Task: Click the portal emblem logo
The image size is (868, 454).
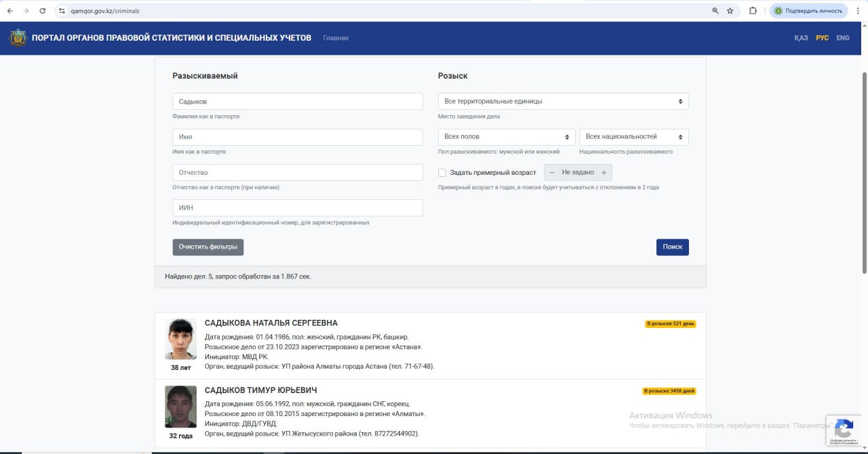Action: [x=18, y=38]
